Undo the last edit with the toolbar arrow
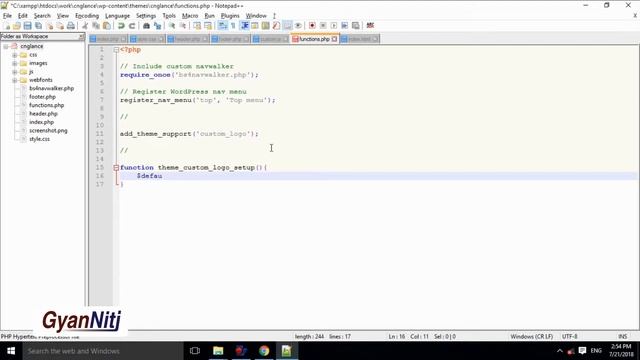Screen dimensions: 640x360 [121, 26]
